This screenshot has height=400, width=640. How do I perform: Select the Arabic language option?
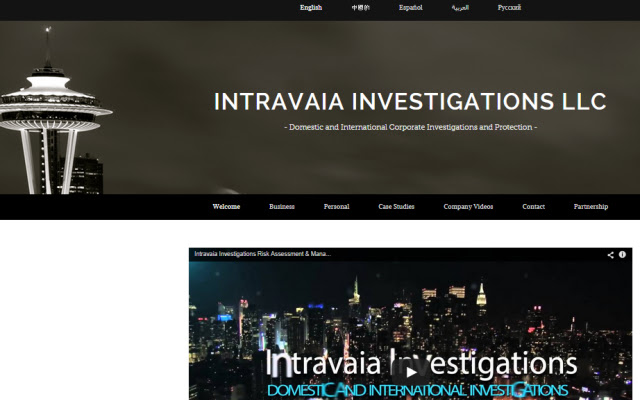[x=460, y=7]
